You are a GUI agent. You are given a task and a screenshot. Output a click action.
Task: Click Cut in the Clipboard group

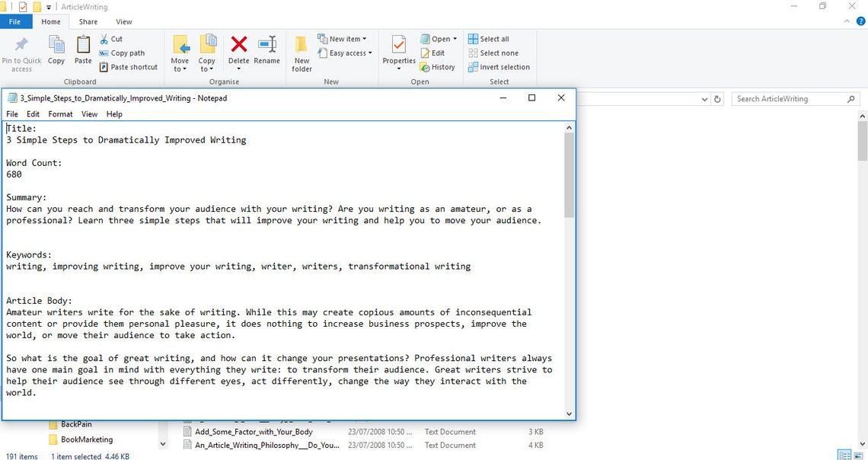[x=111, y=38]
